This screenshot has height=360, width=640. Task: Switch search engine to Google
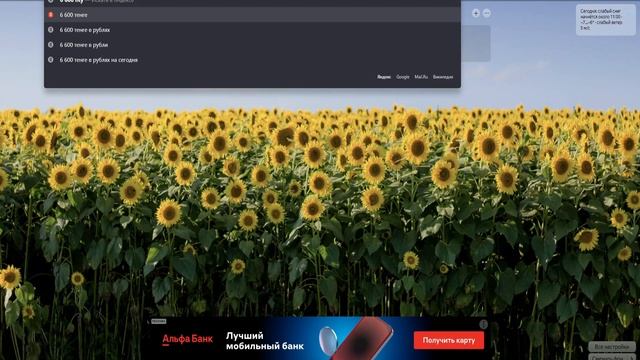coord(402,77)
